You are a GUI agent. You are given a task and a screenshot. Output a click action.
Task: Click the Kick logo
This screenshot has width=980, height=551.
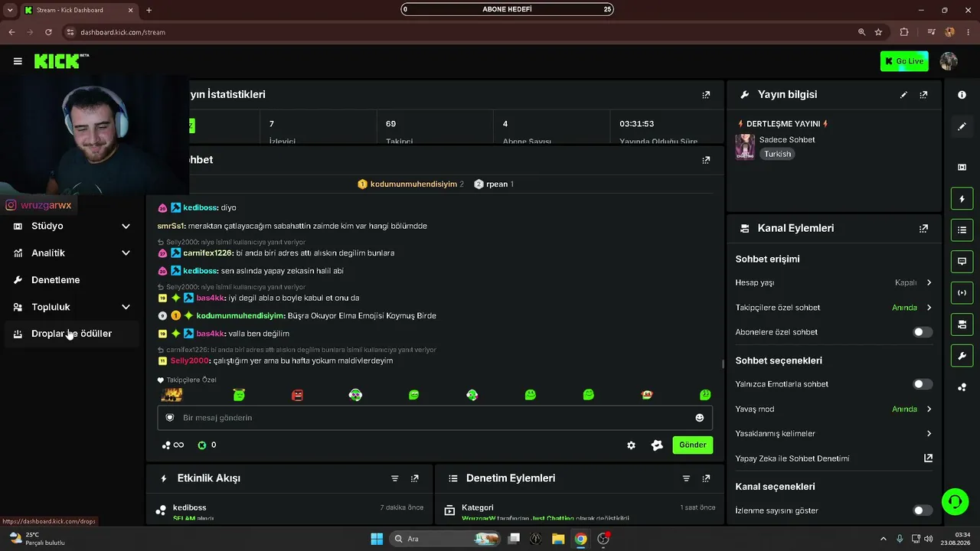coord(61,61)
